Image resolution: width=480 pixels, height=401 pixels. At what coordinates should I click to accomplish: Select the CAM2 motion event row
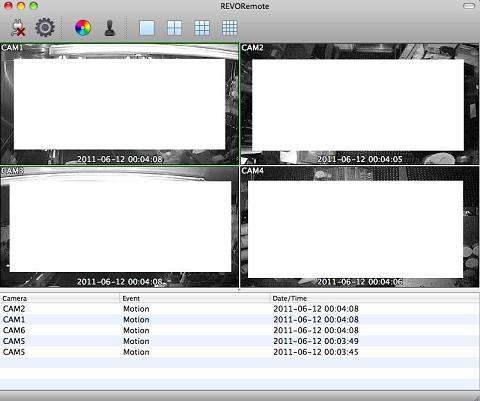(x=240, y=309)
